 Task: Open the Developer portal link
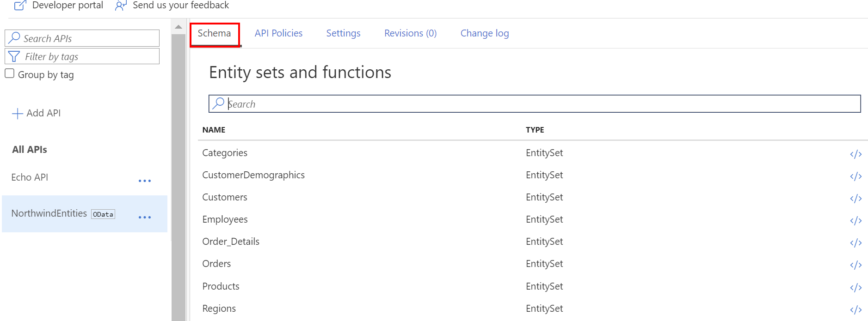coord(59,6)
